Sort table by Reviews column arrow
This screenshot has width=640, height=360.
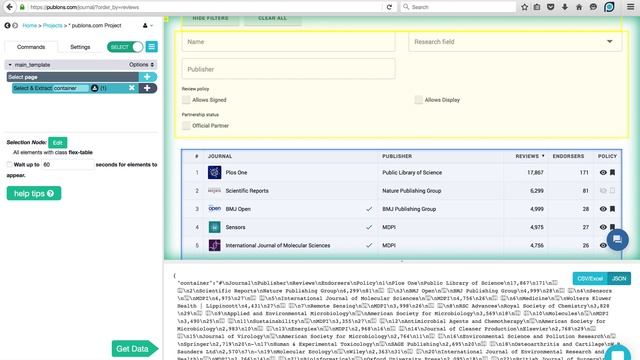tap(543, 156)
